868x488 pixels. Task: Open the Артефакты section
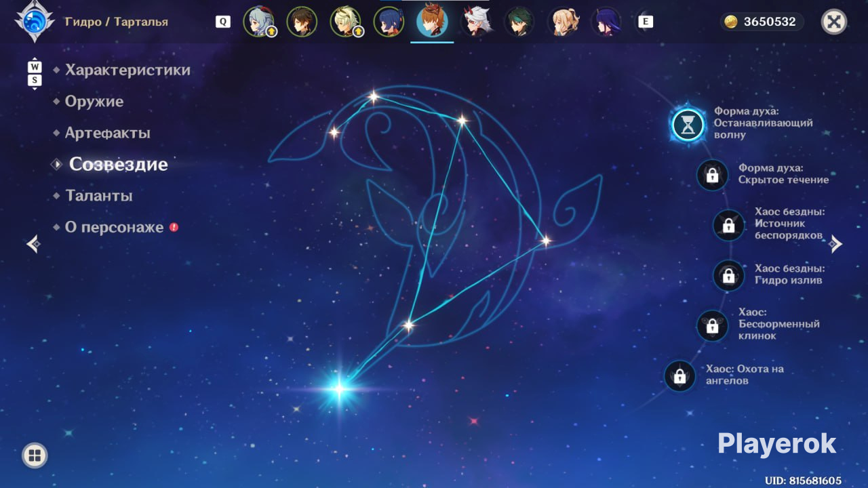[108, 133]
